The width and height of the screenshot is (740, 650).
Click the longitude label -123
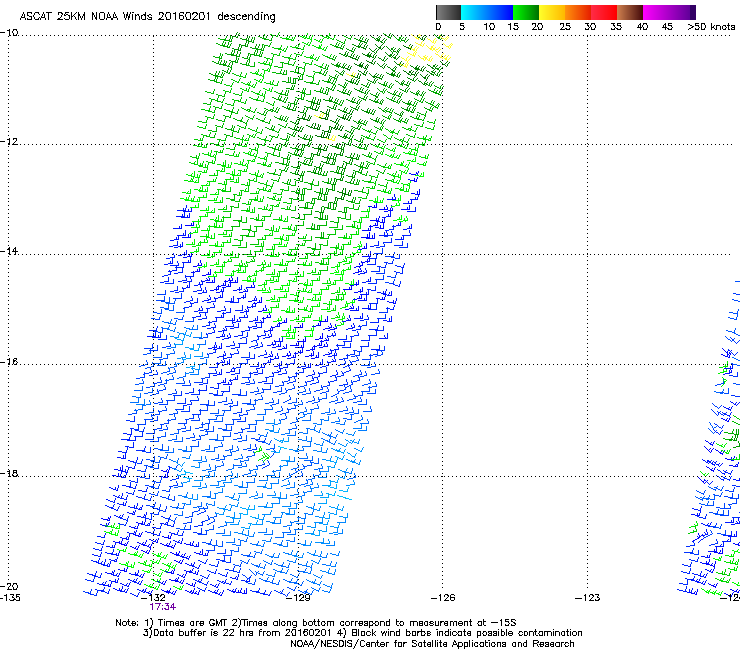(x=588, y=598)
